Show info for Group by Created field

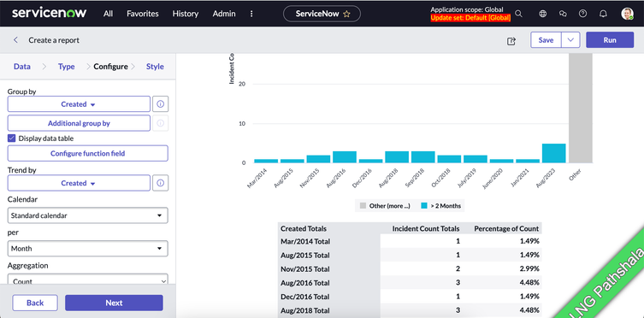coord(161,104)
